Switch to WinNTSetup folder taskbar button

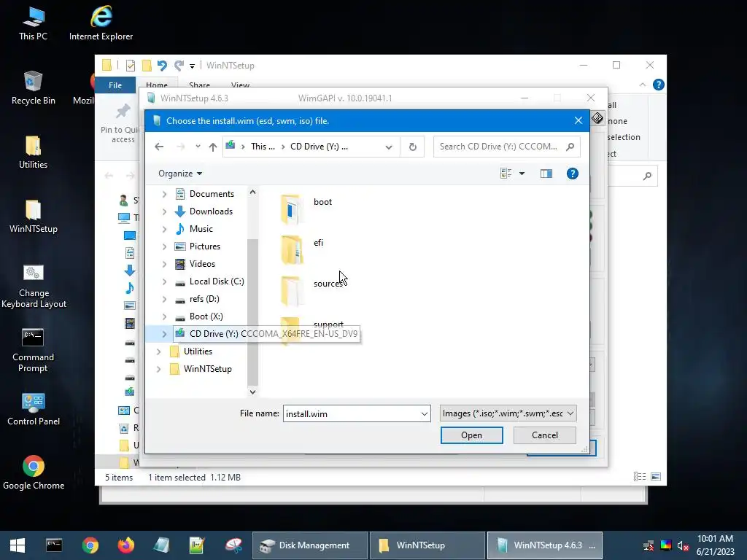427,545
